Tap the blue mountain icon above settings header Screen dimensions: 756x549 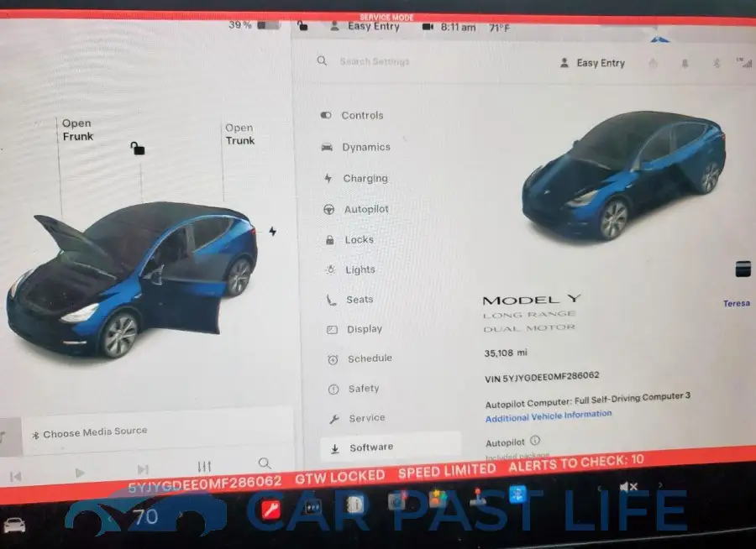[659, 39]
